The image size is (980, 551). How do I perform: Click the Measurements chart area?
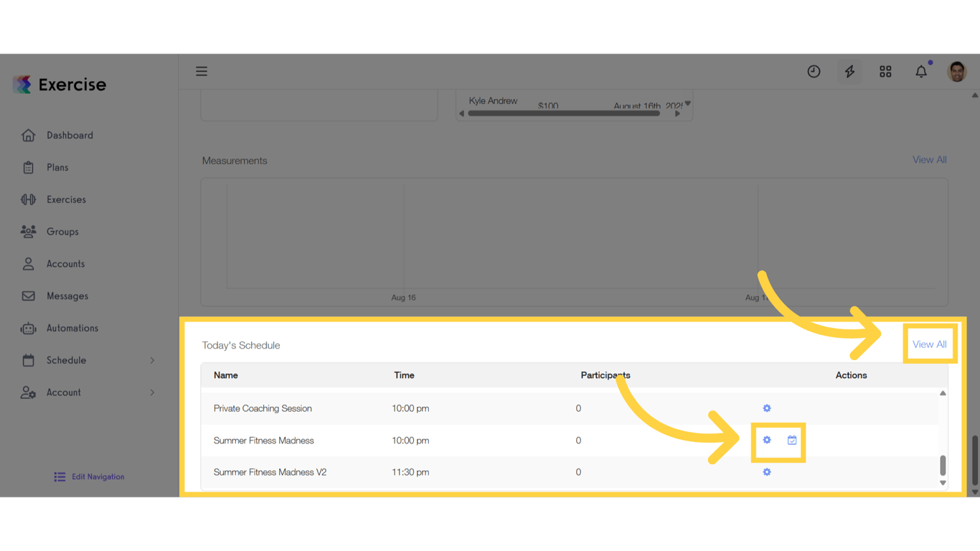574,242
